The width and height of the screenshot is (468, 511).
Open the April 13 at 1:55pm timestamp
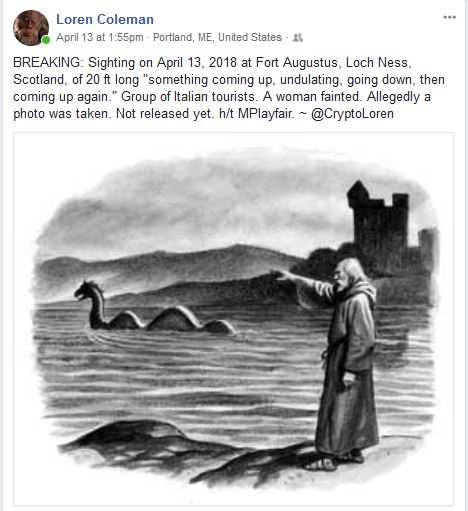point(100,37)
